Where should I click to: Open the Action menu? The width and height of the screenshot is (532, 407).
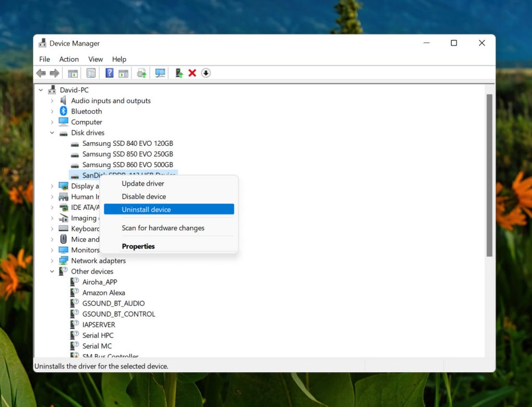click(69, 59)
